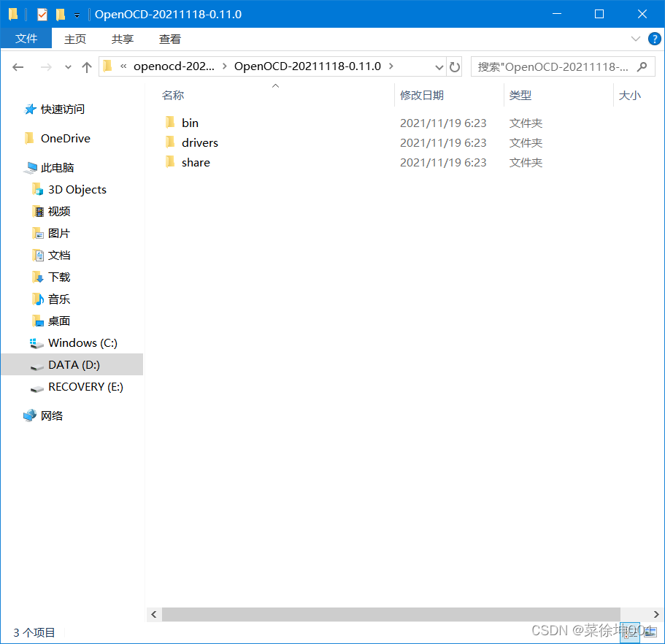Switch to the 查看 ribbon tab
The height and width of the screenshot is (644, 665).
(170, 39)
